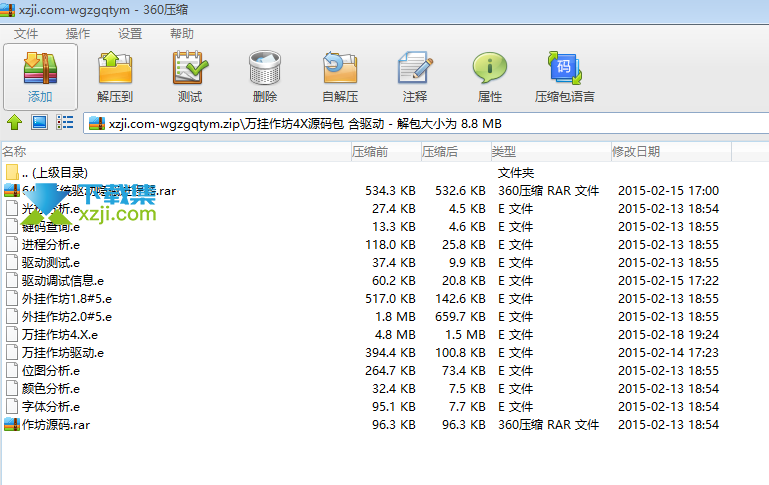The image size is (769, 485).
Task: Click the 534.3 KB size cell
Action: [x=390, y=191]
